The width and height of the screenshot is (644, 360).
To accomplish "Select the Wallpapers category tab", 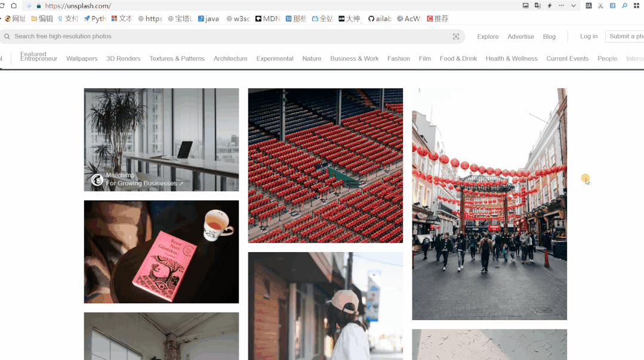I will (82, 58).
